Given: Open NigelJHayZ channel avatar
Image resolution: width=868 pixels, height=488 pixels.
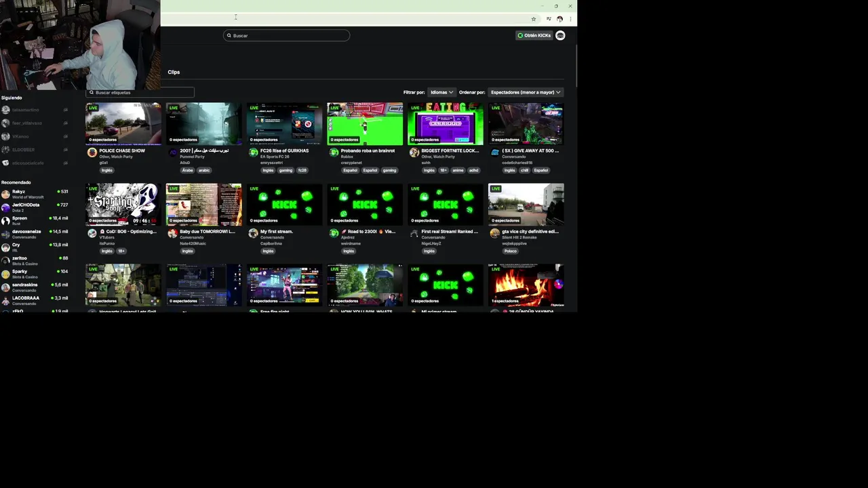Looking at the screenshot, I should (414, 233).
